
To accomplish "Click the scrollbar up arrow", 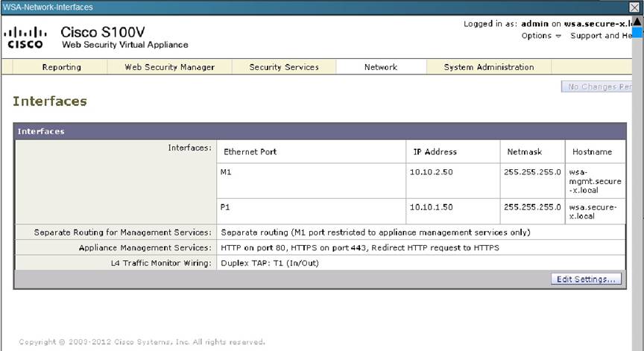I will pos(637,21).
